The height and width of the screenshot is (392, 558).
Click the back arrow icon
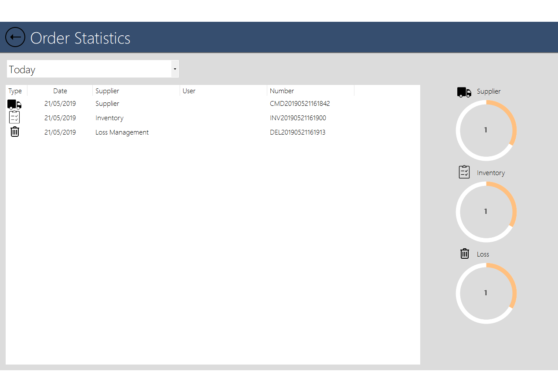click(x=15, y=37)
